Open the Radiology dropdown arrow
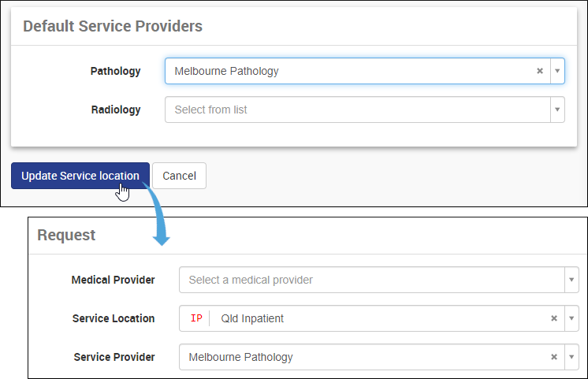 (557, 110)
